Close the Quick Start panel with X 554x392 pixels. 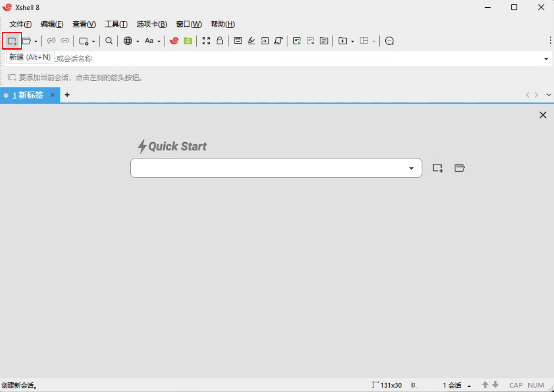543,115
